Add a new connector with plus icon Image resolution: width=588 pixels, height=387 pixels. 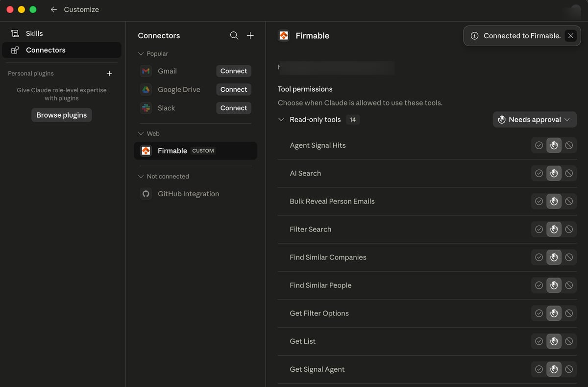click(250, 35)
